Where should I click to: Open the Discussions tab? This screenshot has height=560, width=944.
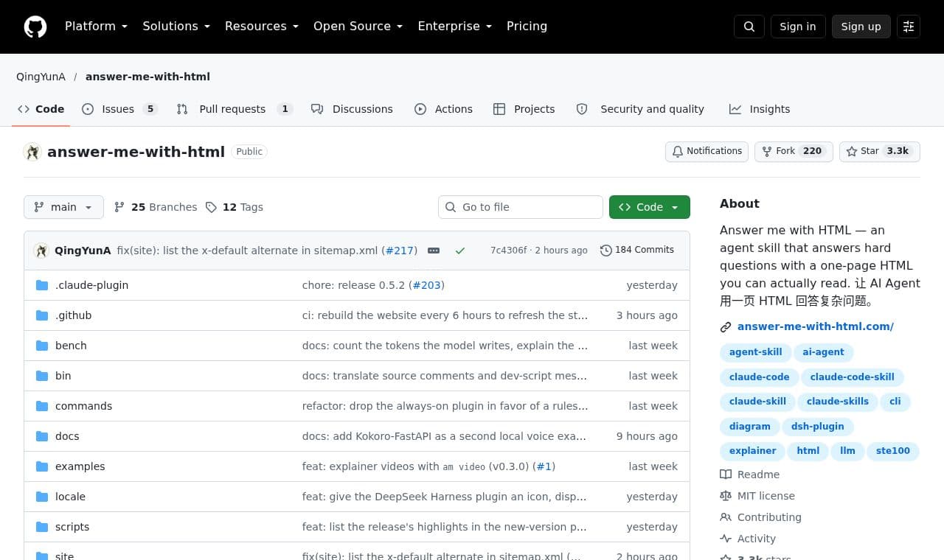[352, 109]
